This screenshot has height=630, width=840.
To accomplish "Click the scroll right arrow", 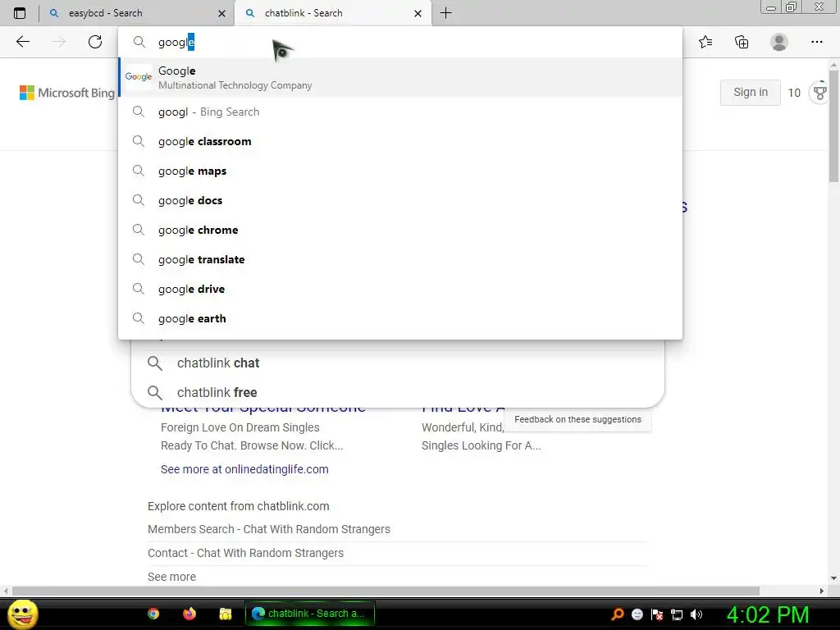I will 822,591.
